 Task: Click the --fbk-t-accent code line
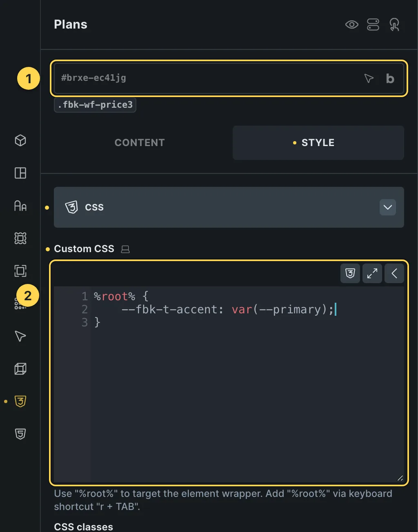228,309
